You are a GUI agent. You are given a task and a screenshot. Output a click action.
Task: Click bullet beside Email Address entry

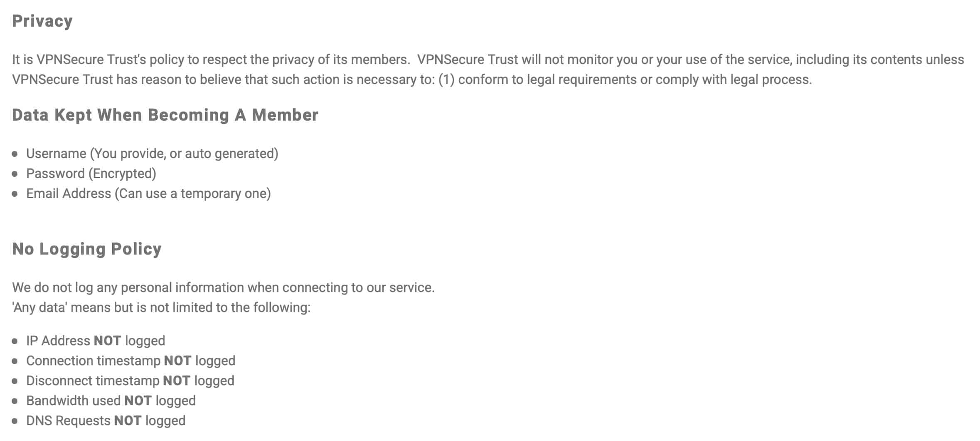[15, 194]
